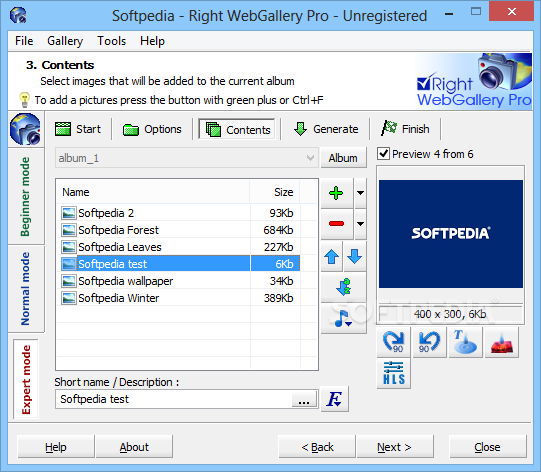Click the Softpedia Winter image file icon
This screenshot has height=472, width=541.
click(x=69, y=298)
